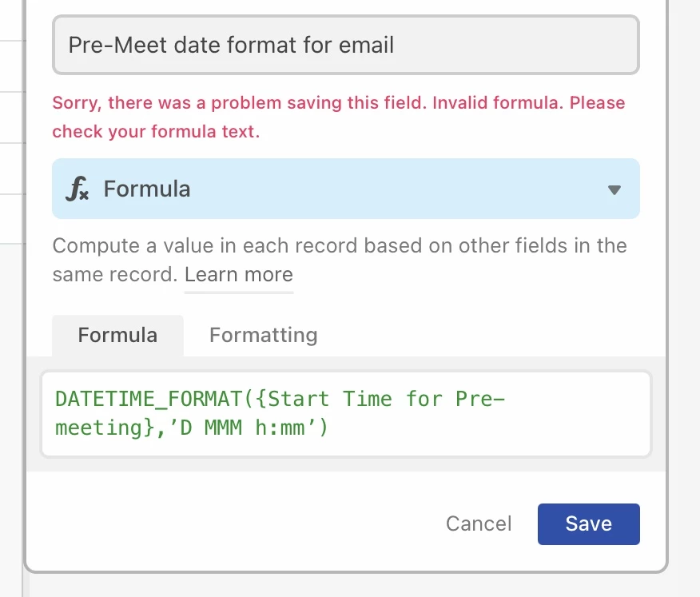Click the Formula label in type selector
Viewport: 700px width, 597px height.
(147, 189)
